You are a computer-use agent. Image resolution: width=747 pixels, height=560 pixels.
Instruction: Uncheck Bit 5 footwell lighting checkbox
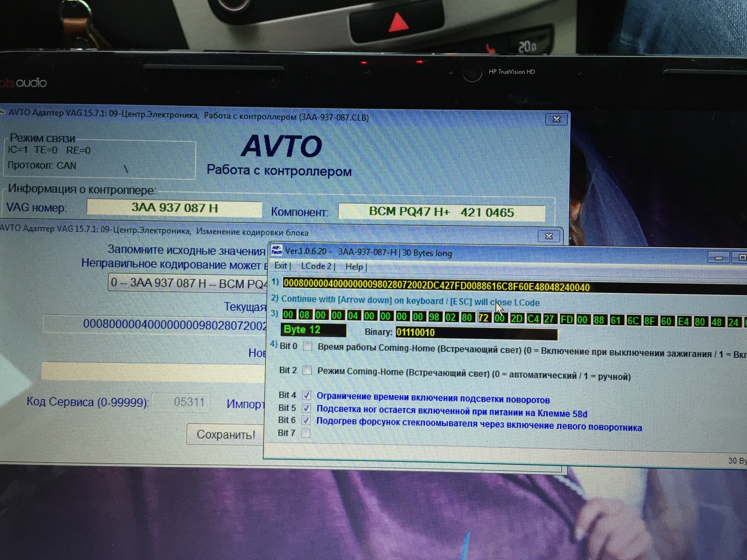click(307, 408)
